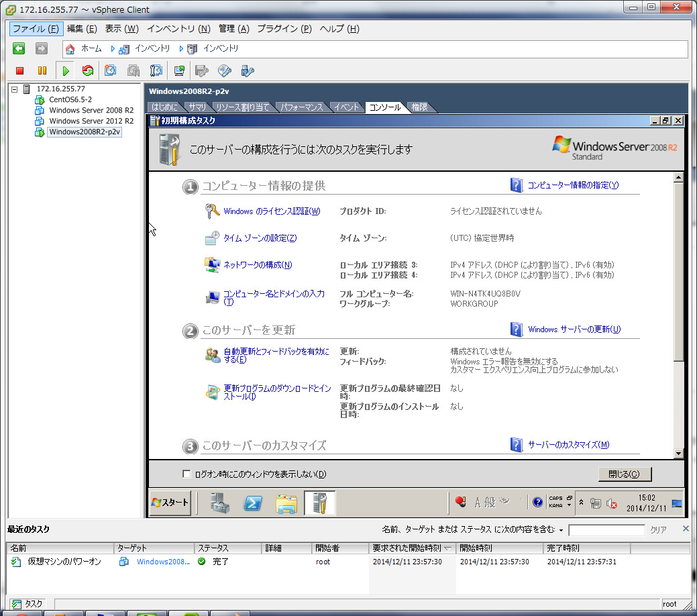Image resolution: width=697 pixels, height=616 pixels.
Task: Click the muted volume icon in guest tray
Action: coord(612,503)
